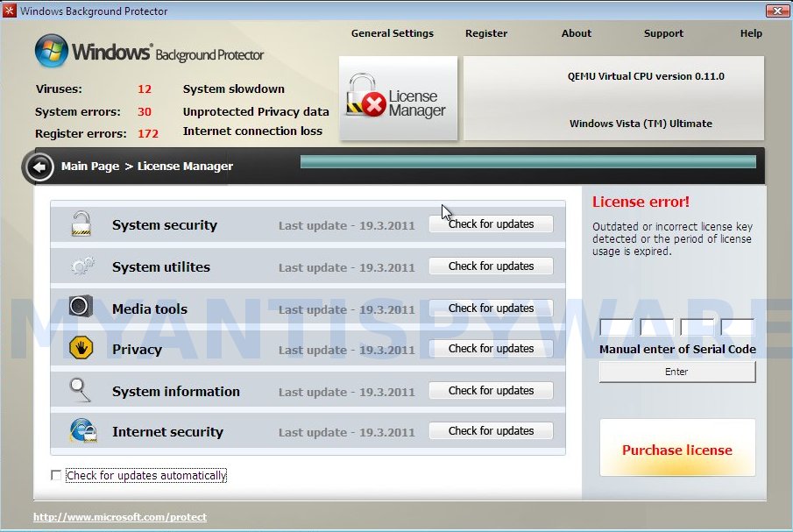Click the System errors count 30
Image resolution: width=793 pixels, height=532 pixels.
click(x=144, y=112)
